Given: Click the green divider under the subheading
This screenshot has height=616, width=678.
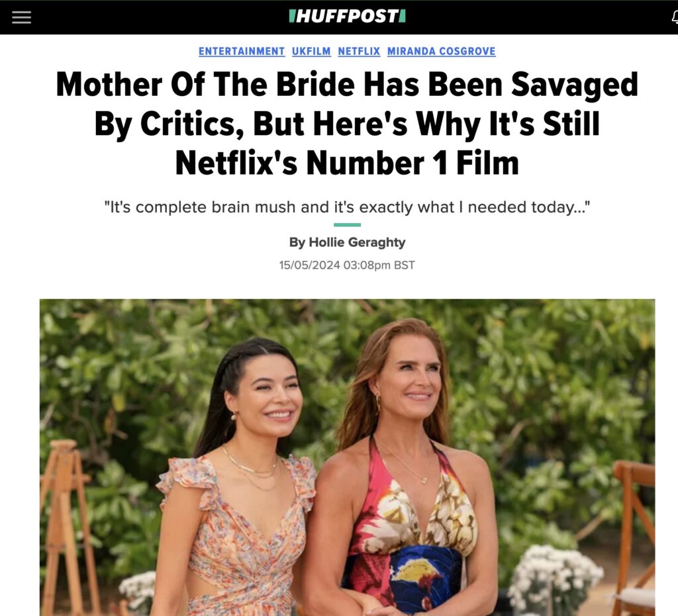Looking at the screenshot, I should pyautogui.click(x=347, y=224).
